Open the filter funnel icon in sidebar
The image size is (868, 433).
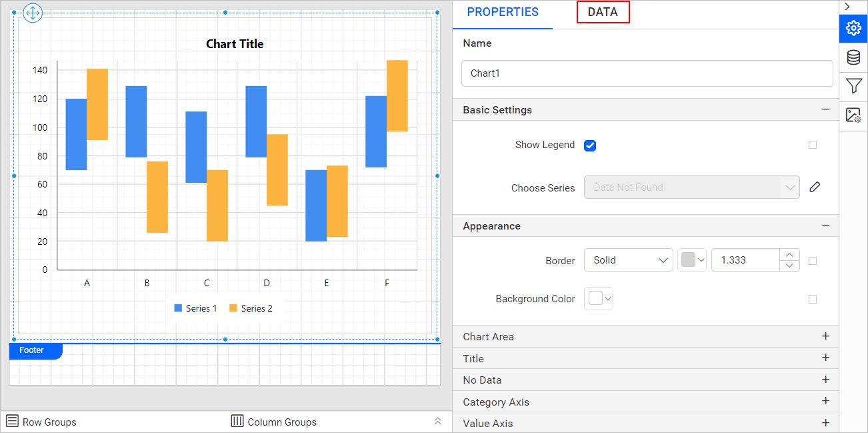click(x=853, y=86)
